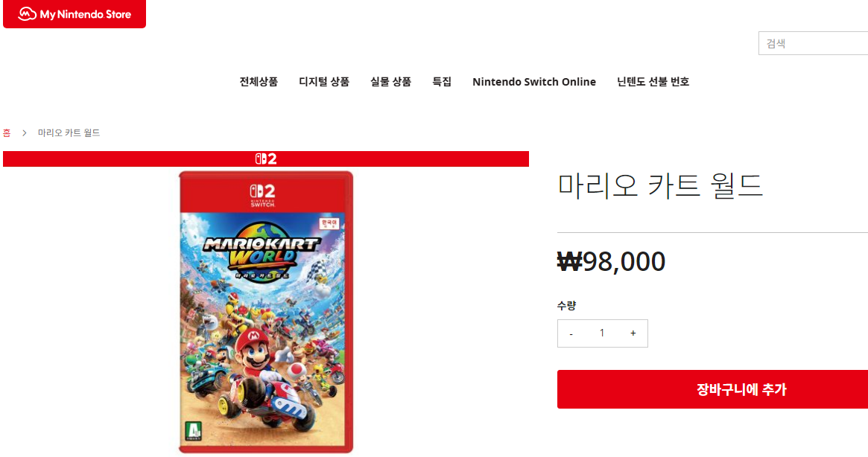Click 마리오 카트 월드 breadcrumb text
This screenshot has width=868, height=457.
click(x=69, y=133)
